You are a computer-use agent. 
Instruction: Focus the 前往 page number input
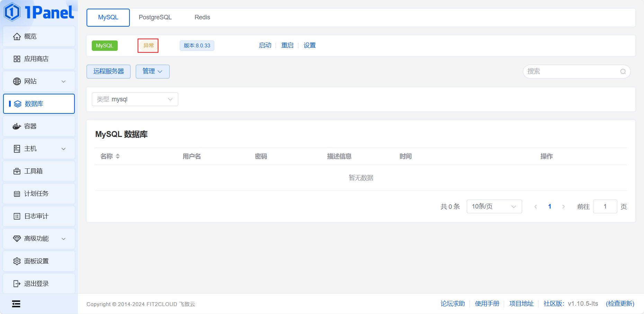point(605,206)
